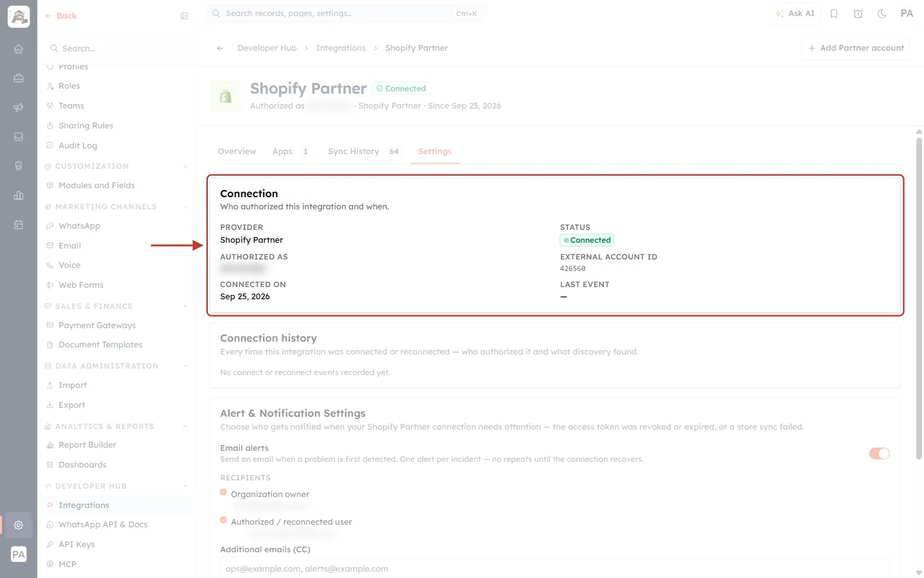The image size is (924, 578).
Task: Collapse the Marketing Channels section
Action: [185, 207]
